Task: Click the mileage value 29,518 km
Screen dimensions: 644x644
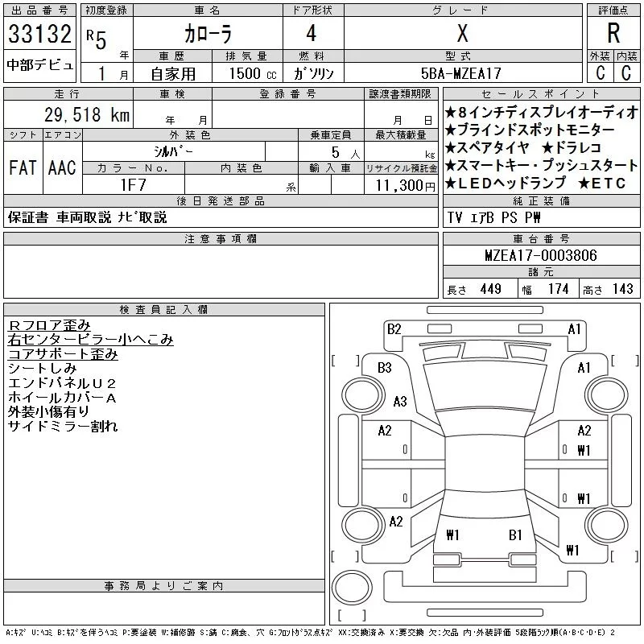Action: (78, 115)
